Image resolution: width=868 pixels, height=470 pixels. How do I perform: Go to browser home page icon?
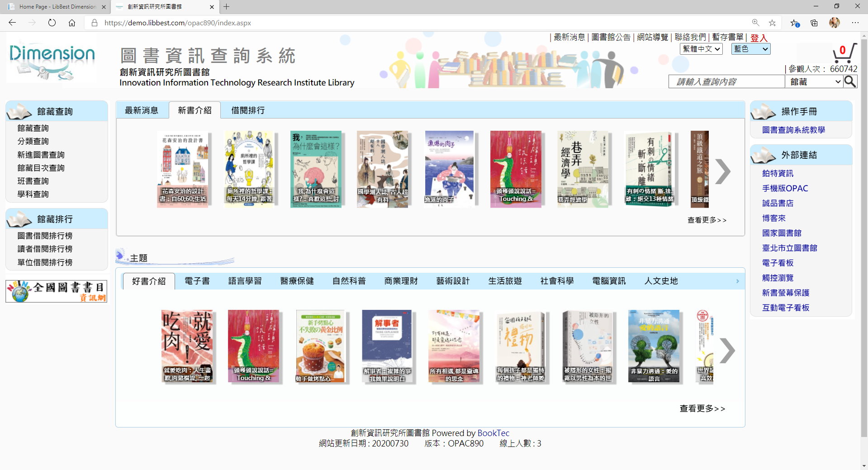pyautogui.click(x=72, y=23)
